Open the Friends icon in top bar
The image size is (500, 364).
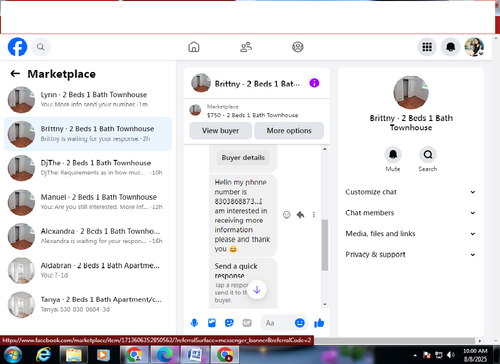pos(246,47)
